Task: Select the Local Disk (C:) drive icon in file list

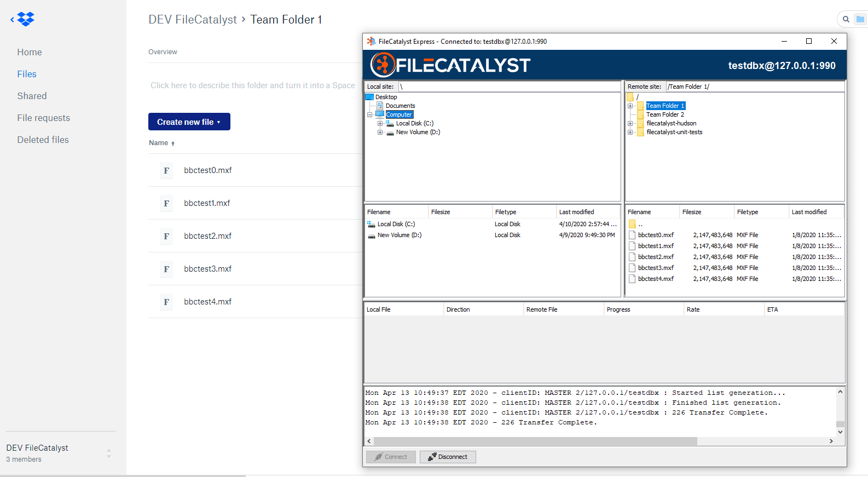Action: 371,224
